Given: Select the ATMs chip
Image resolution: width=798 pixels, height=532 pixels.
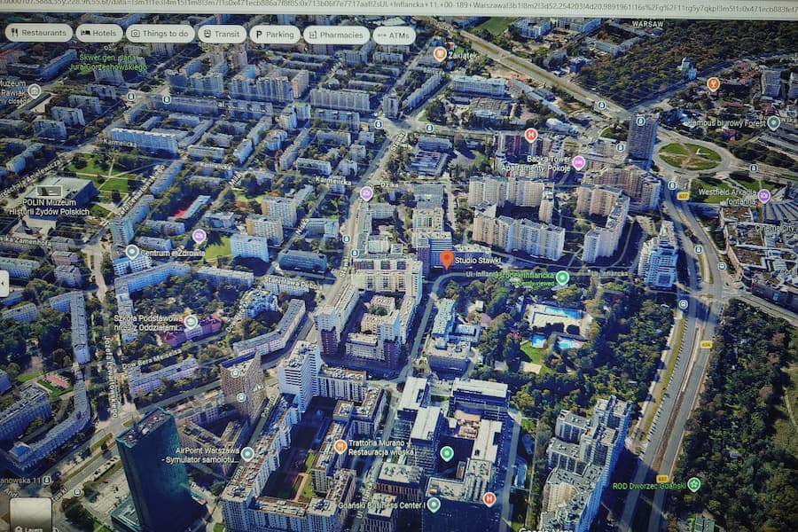Looking at the screenshot, I should click(x=394, y=35).
